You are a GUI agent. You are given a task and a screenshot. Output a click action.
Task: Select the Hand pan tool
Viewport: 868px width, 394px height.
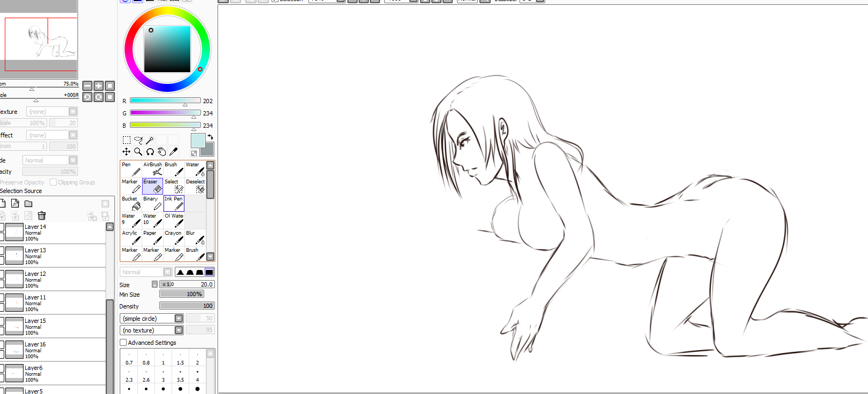(161, 152)
